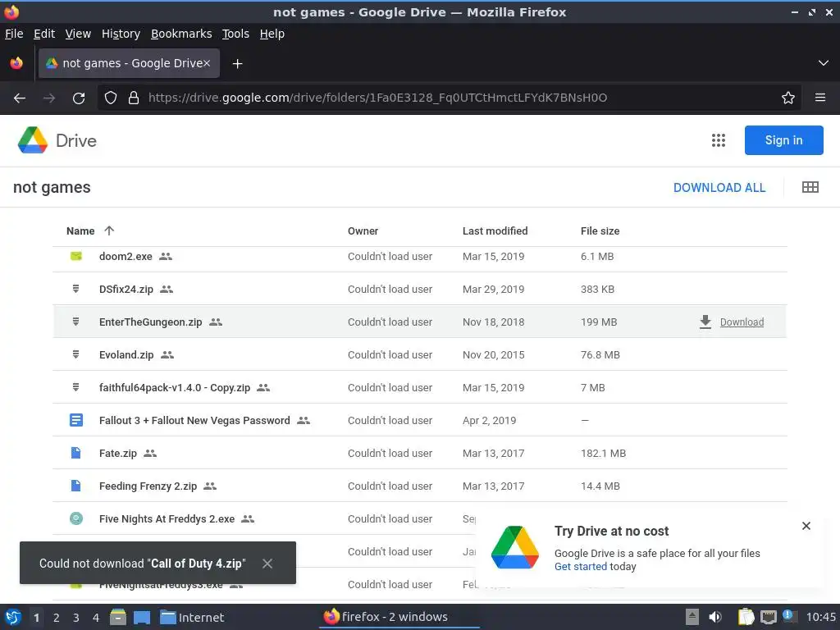The width and height of the screenshot is (840, 630).
Task: Sort by the Name column header
Action: (80, 231)
